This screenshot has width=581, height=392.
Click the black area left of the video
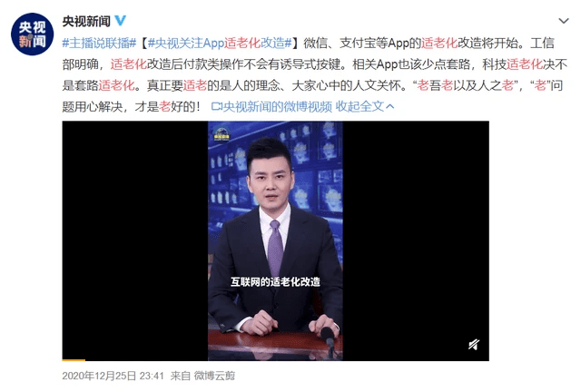point(135,240)
